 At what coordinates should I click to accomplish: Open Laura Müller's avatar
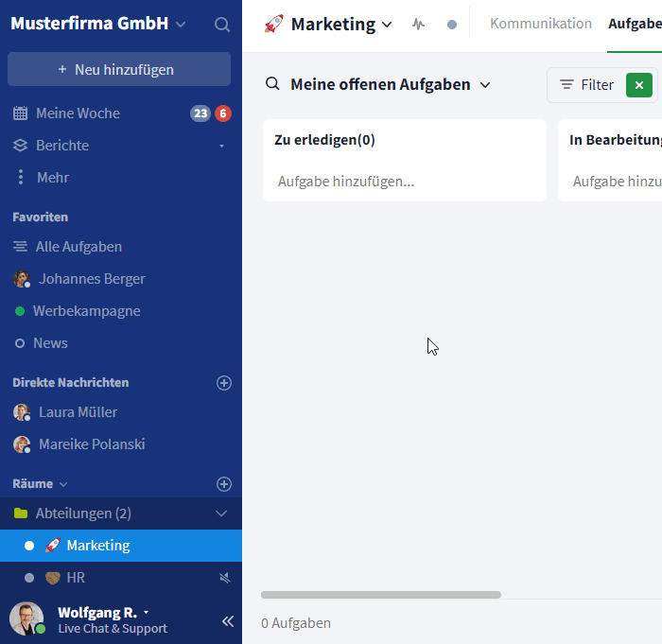coord(22,412)
